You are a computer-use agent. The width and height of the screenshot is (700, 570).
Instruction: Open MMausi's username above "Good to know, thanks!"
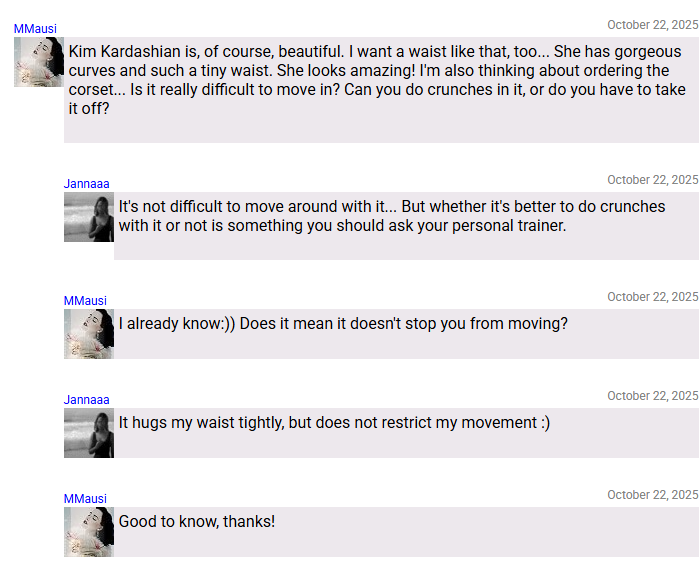(x=85, y=499)
